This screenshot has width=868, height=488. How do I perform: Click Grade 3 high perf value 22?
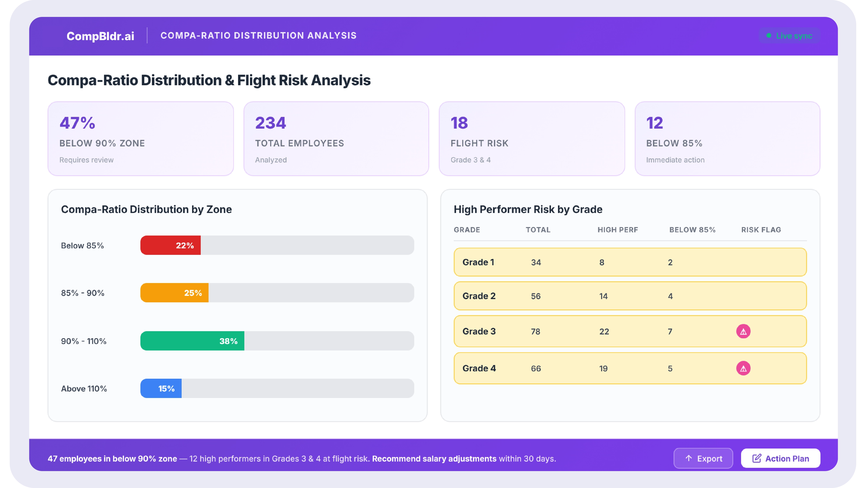point(604,331)
